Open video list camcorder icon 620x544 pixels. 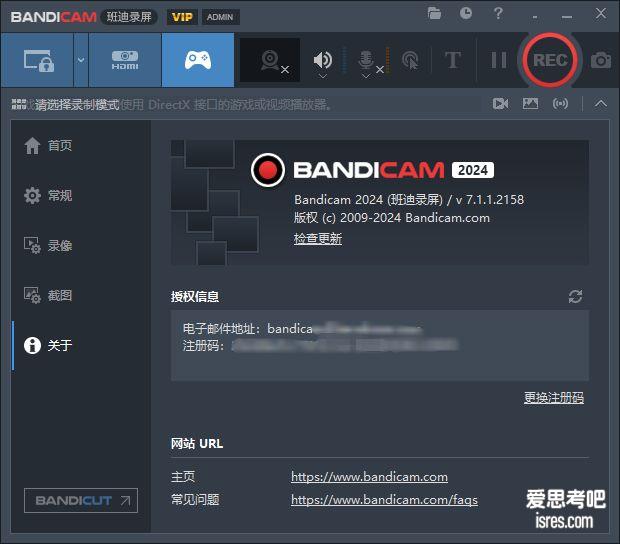pyautogui.click(x=501, y=104)
